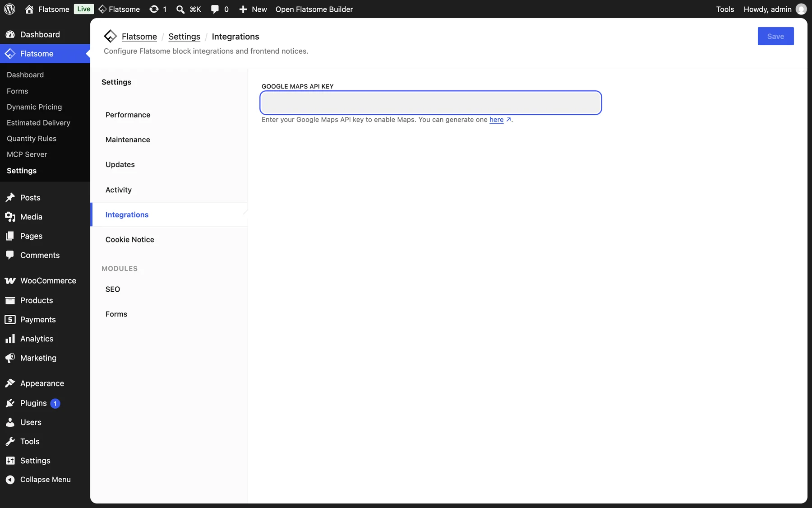Click the WooCommerce logo icon
The width and height of the screenshot is (812, 508).
[x=10, y=281]
